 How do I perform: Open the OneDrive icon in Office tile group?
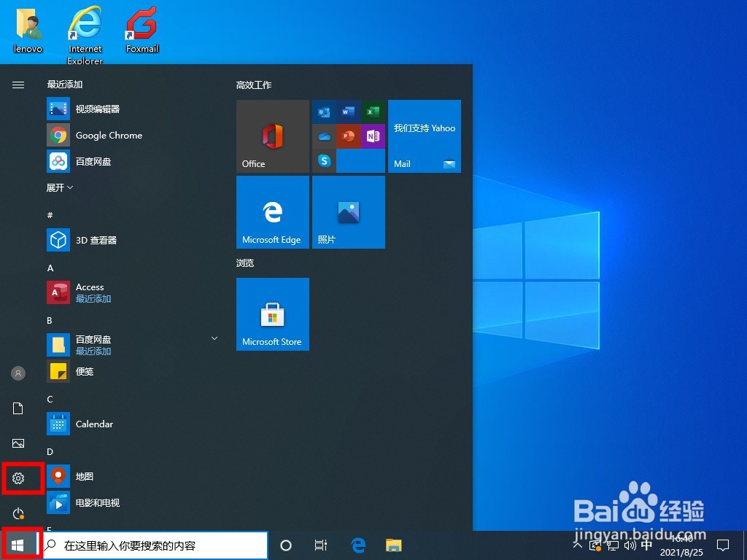(324, 136)
